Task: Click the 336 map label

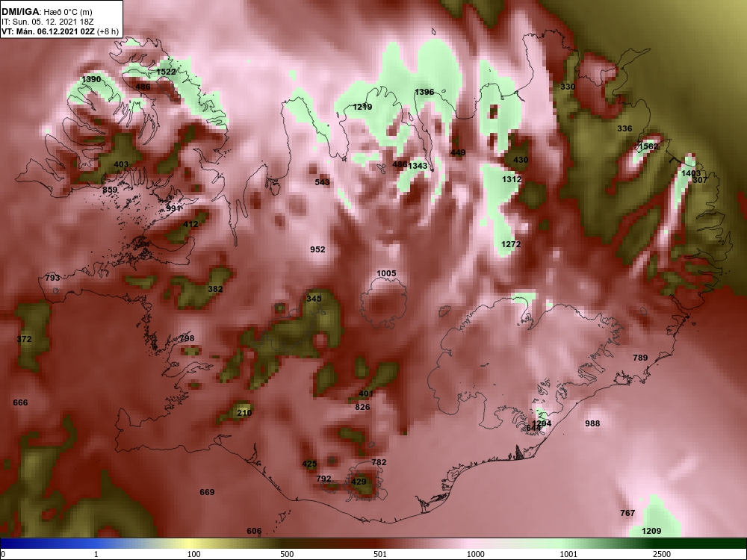Action: [624, 128]
